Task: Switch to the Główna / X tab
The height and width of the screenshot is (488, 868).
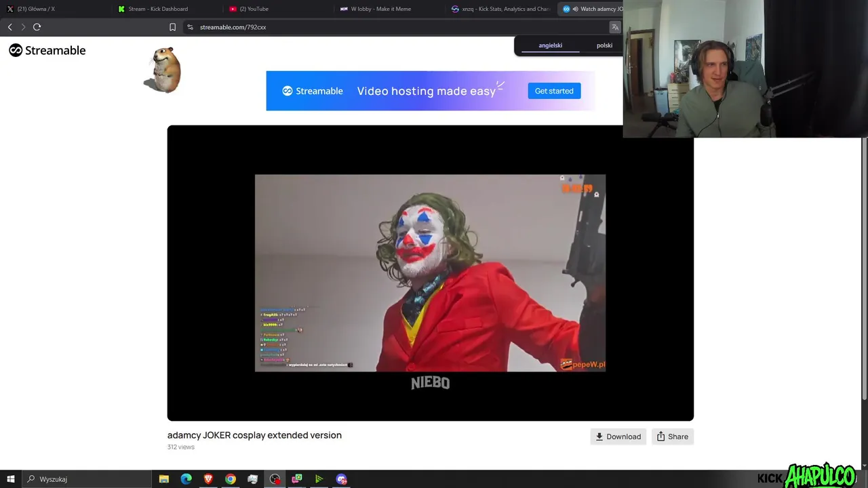Action: pyautogui.click(x=54, y=9)
